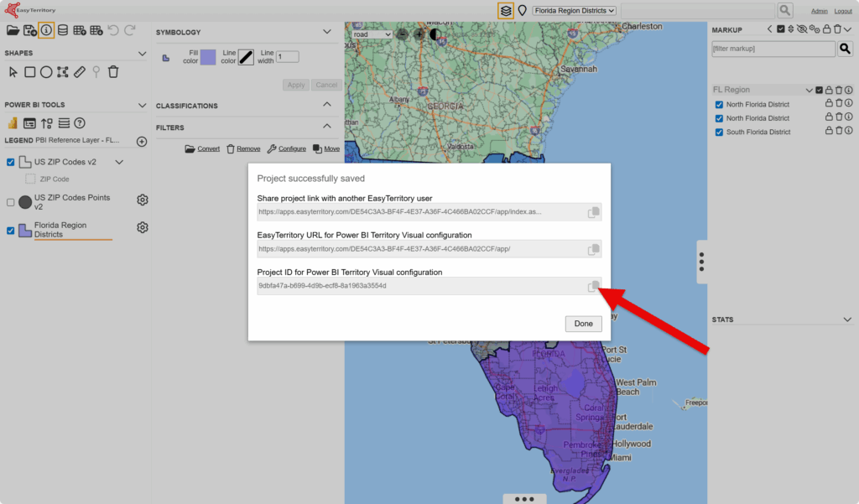
Task: Click the map contrast toggle icon
Action: tap(435, 34)
